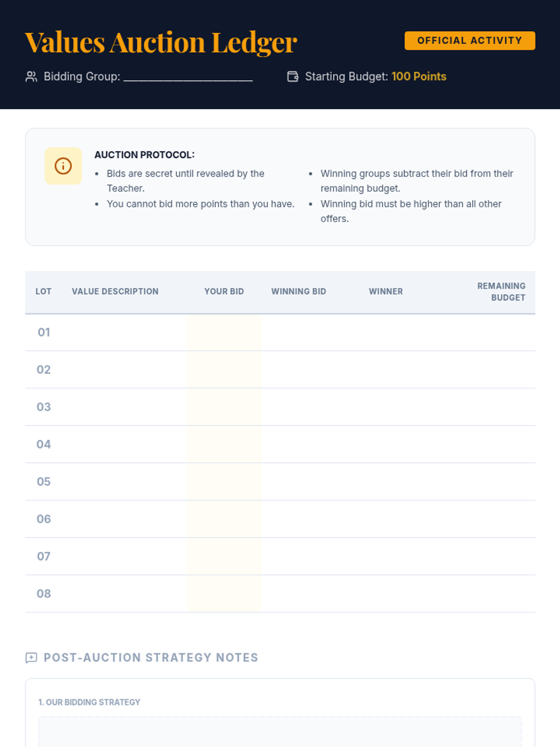The height and width of the screenshot is (747, 560).
Task: Click the Your Bid cell for lot 03
Action: (x=224, y=407)
